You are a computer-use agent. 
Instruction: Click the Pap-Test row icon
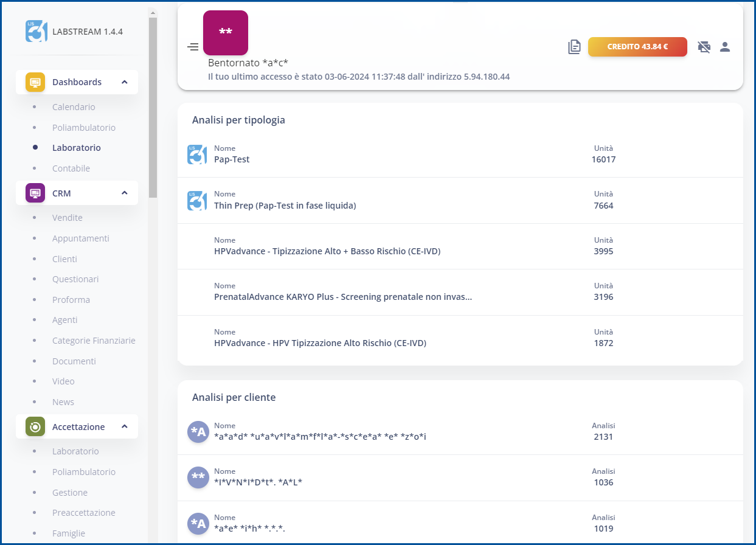click(197, 154)
